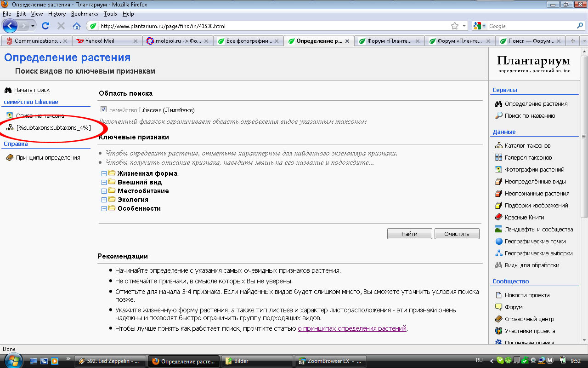
Task: Expand the Жизненная форма tree node
Action: [x=104, y=173]
